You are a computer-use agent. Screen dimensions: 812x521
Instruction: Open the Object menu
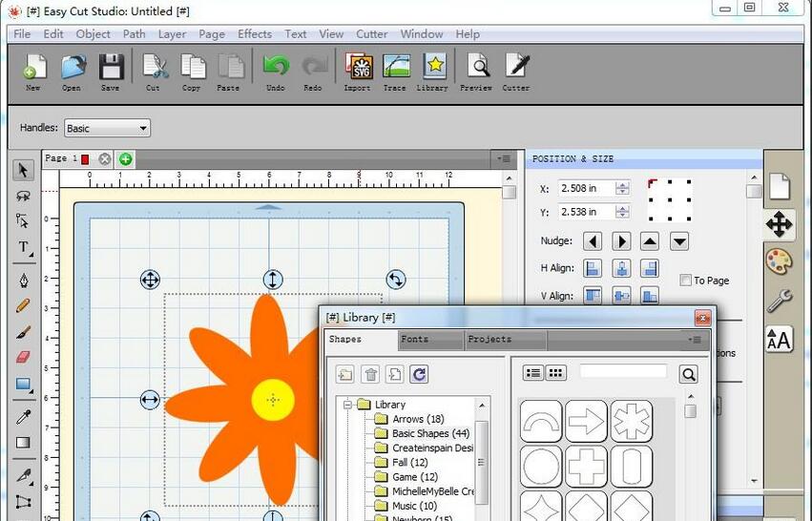click(93, 34)
